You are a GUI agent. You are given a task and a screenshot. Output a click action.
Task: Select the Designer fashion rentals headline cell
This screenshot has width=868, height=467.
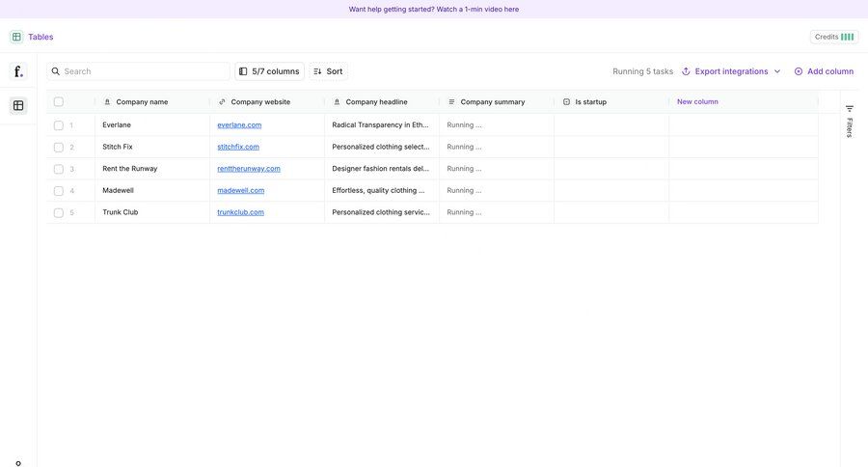tap(381, 169)
